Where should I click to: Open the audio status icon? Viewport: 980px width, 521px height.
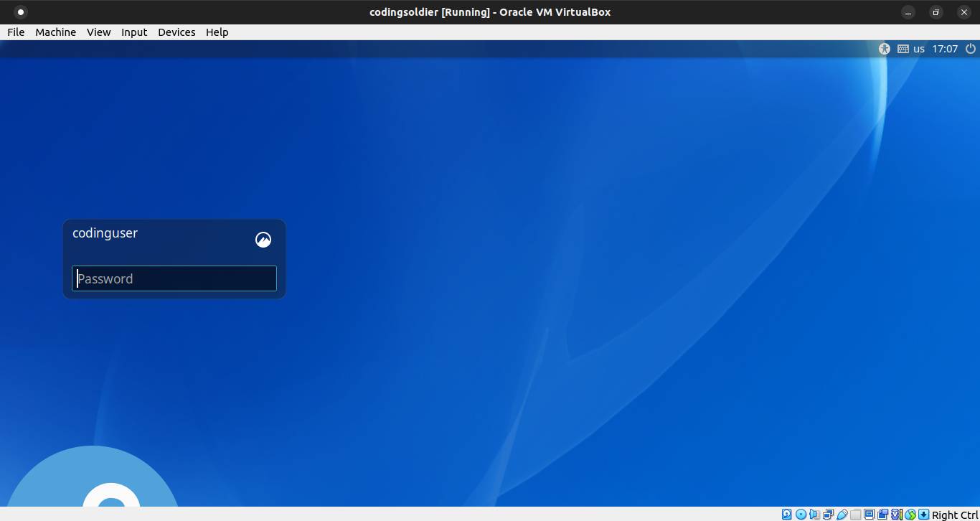tap(815, 514)
